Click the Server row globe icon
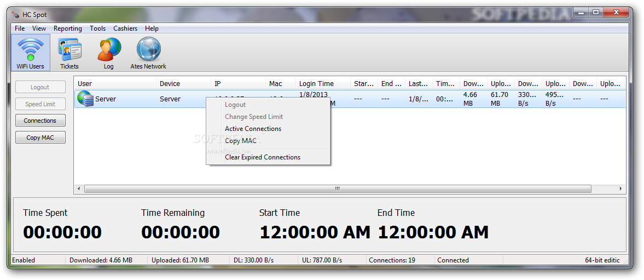Image resolution: width=644 pixels, height=280 pixels. pos(85,99)
